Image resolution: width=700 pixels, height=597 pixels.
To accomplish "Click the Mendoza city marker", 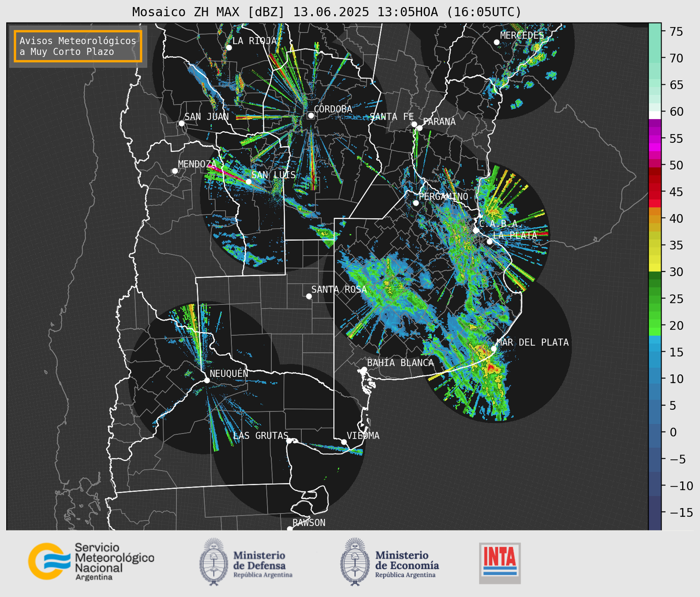I will (175, 171).
